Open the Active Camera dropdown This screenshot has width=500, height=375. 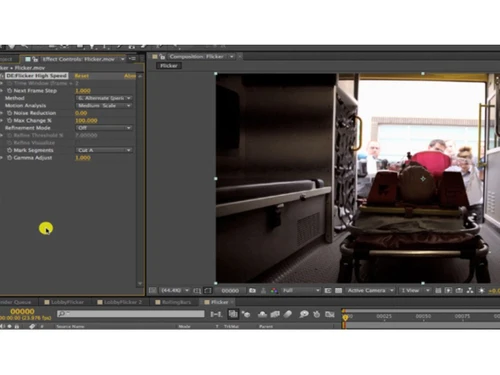[370, 290]
